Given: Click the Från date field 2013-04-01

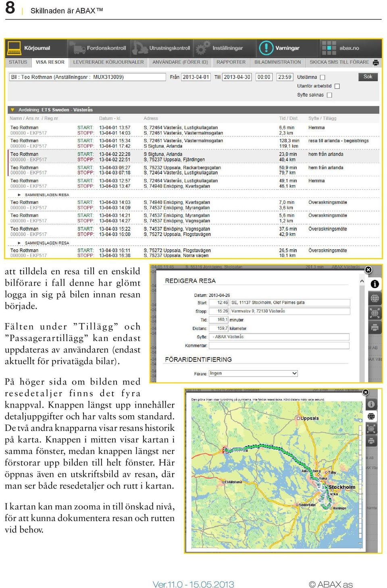Looking at the screenshot, I should (x=196, y=77).
